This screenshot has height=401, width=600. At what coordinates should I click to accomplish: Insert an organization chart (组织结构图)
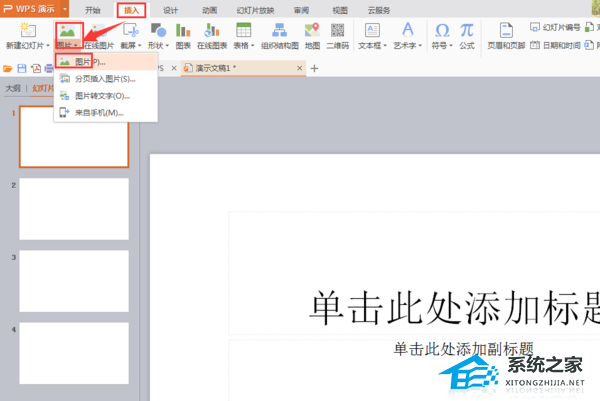point(281,37)
